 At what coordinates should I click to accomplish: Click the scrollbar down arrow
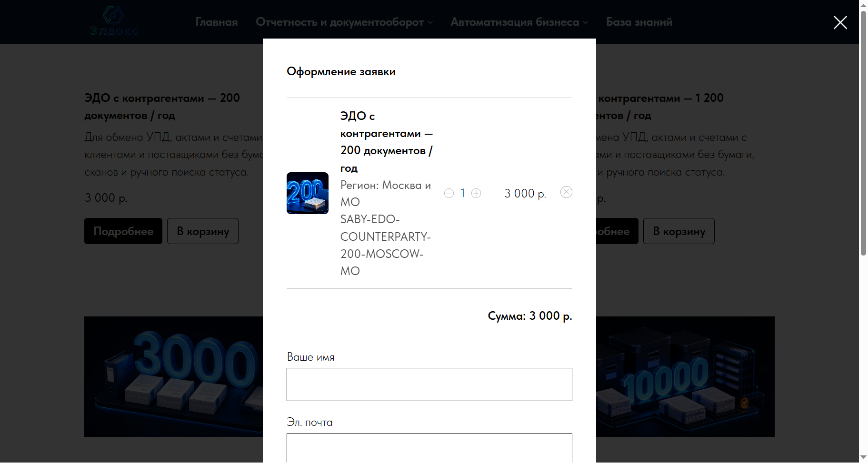(x=863, y=458)
